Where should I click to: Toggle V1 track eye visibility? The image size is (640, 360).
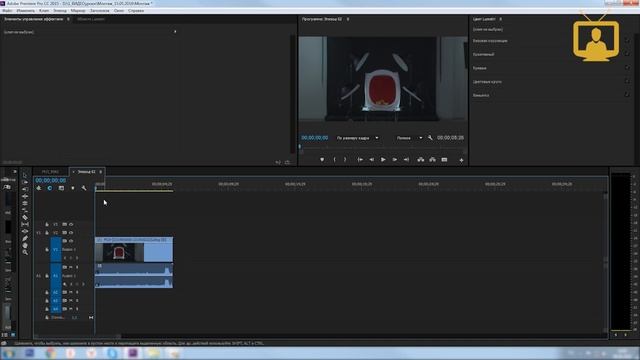[x=71, y=241]
